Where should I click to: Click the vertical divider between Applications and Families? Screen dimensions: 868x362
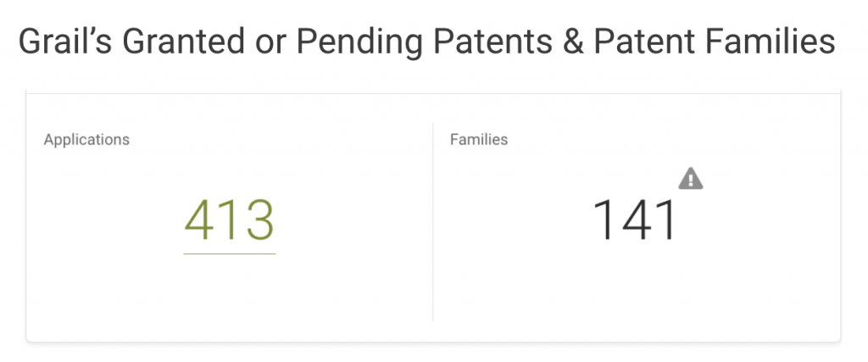point(433,221)
